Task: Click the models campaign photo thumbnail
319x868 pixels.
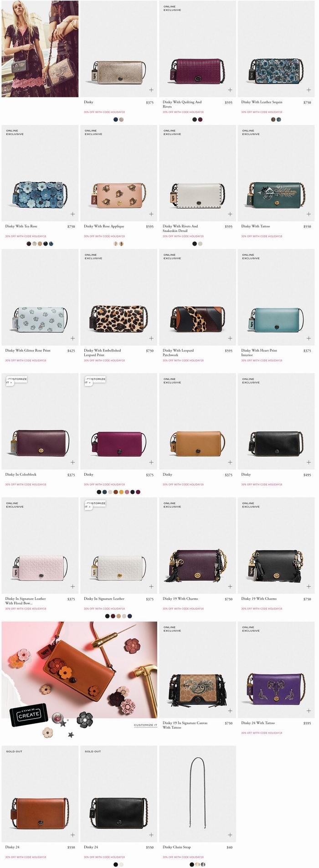Action: (40, 49)
